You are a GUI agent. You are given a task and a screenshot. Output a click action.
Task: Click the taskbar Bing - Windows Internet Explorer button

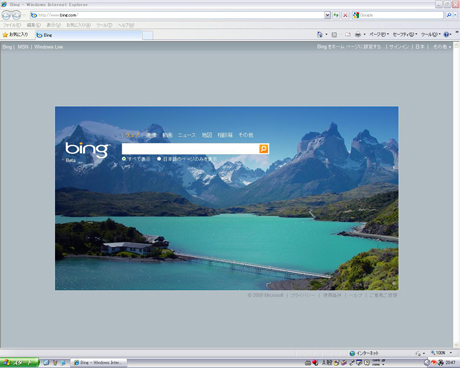click(x=99, y=362)
